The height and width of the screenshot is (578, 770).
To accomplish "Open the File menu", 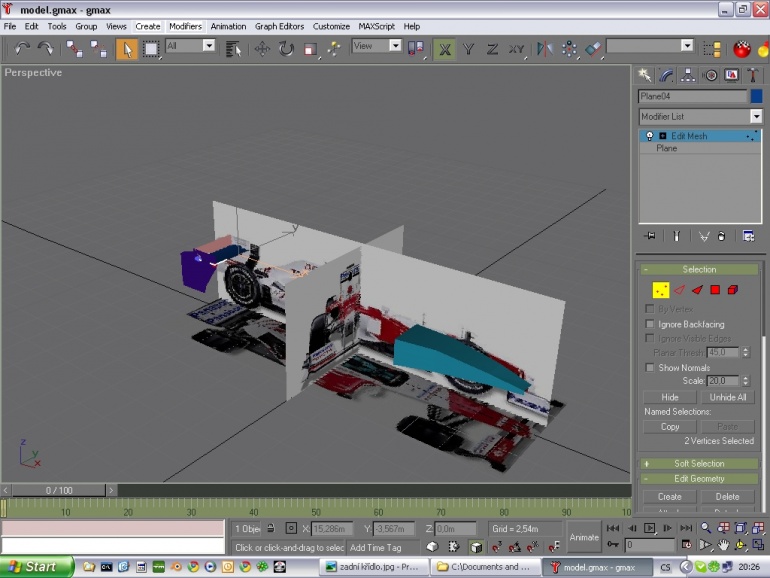I will (x=10, y=27).
